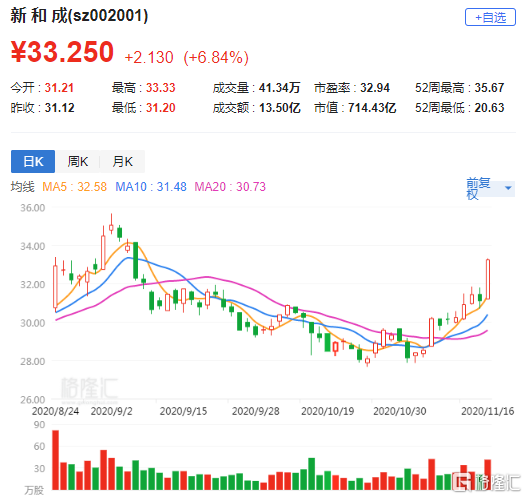This screenshot has width=527, height=499.
Task: Click the percent change (+6.84%)
Action: 216,57
